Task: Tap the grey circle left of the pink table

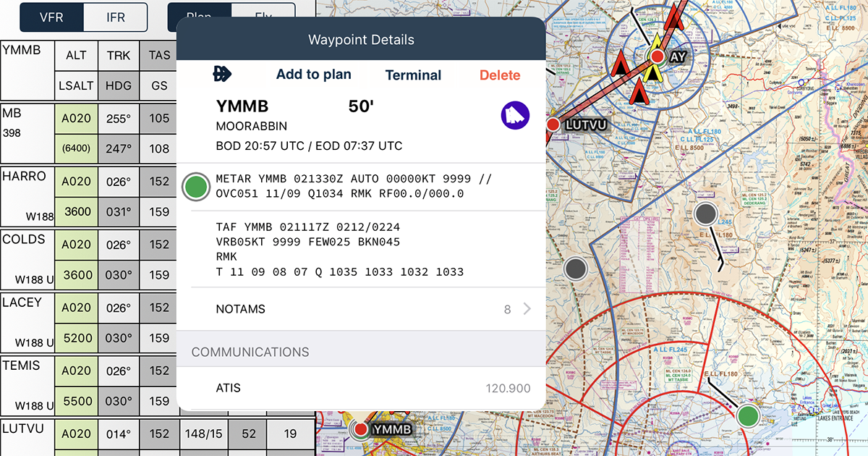Action: (x=576, y=269)
